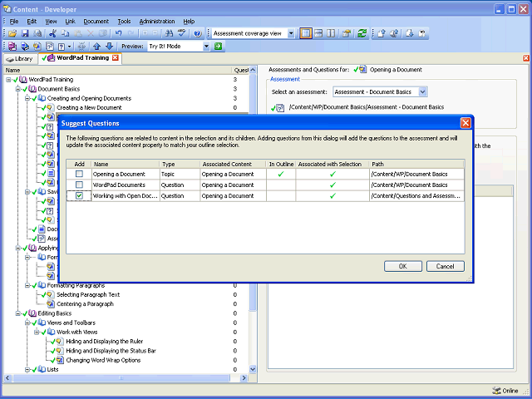The image size is (532, 399).
Task: Click the Cancel Check Out icon
Action: (422, 33)
